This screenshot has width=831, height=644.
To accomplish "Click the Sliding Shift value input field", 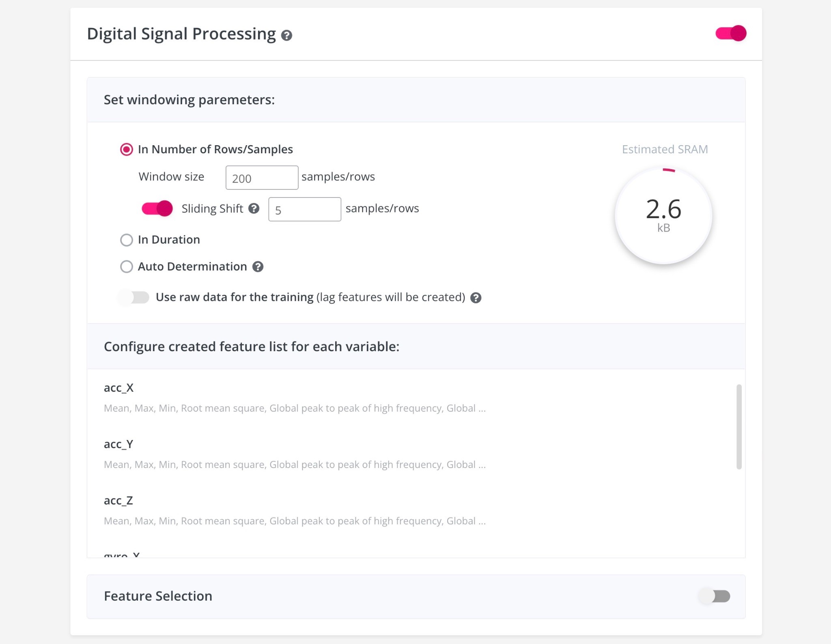I will tap(304, 209).
